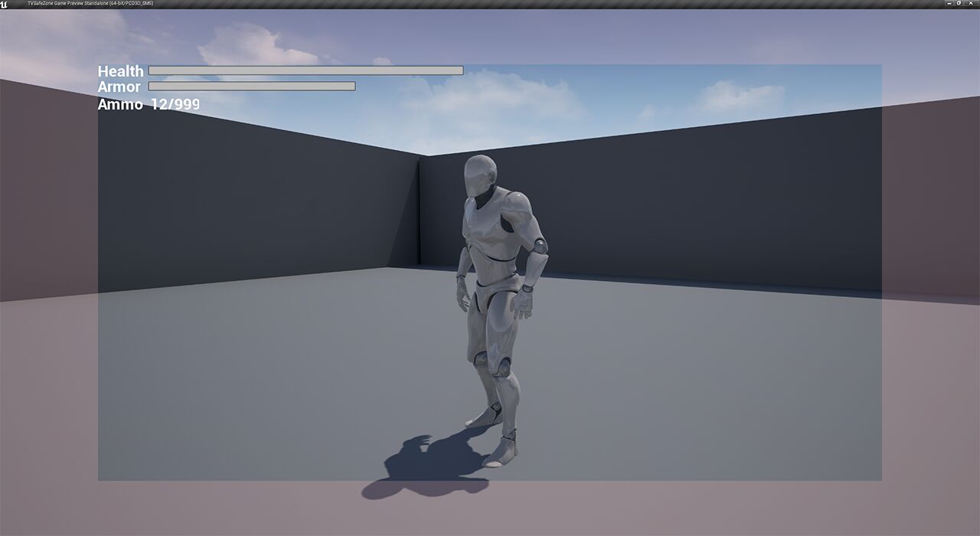Click the Ammo 12/999 counter text

pos(149,104)
